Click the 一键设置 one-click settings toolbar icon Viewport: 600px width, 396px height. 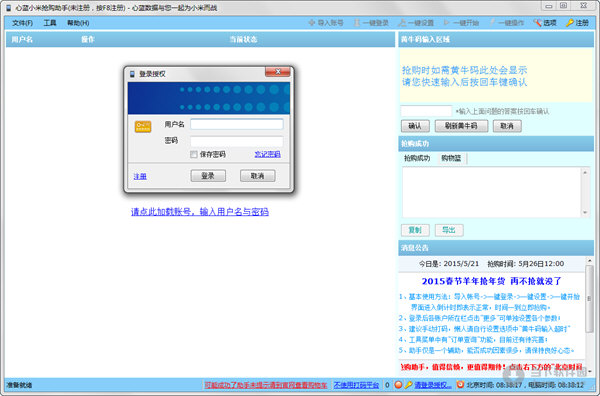coord(402,23)
